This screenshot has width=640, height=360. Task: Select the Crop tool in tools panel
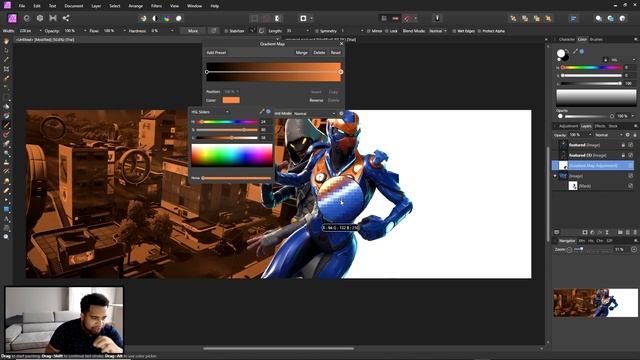6,69
